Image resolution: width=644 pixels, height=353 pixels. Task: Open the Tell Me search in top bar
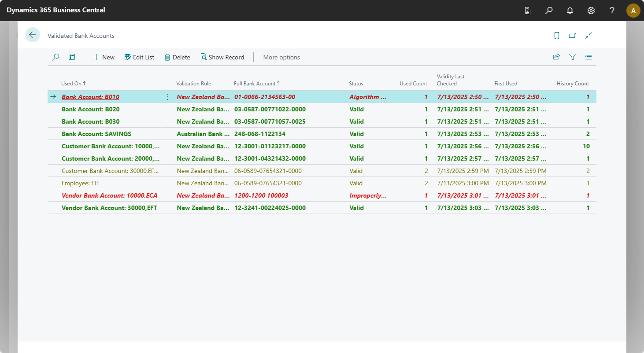[x=549, y=11]
